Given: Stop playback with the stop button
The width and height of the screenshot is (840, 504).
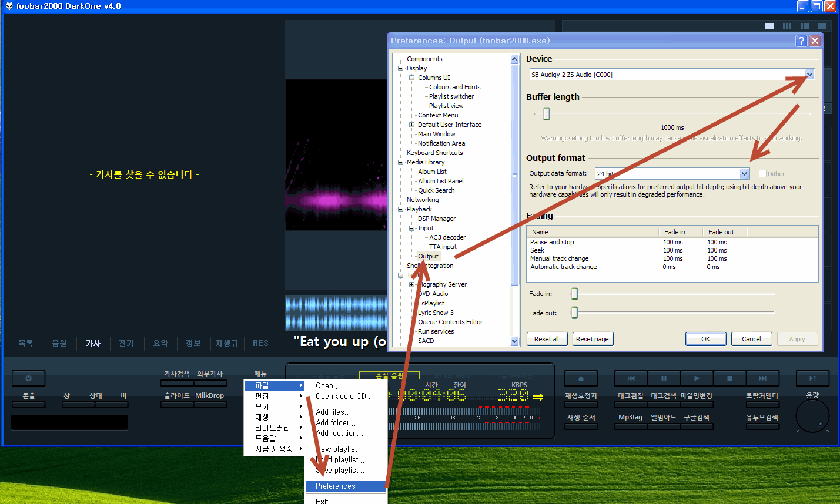Looking at the screenshot, I should pyautogui.click(x=729, y=378).
